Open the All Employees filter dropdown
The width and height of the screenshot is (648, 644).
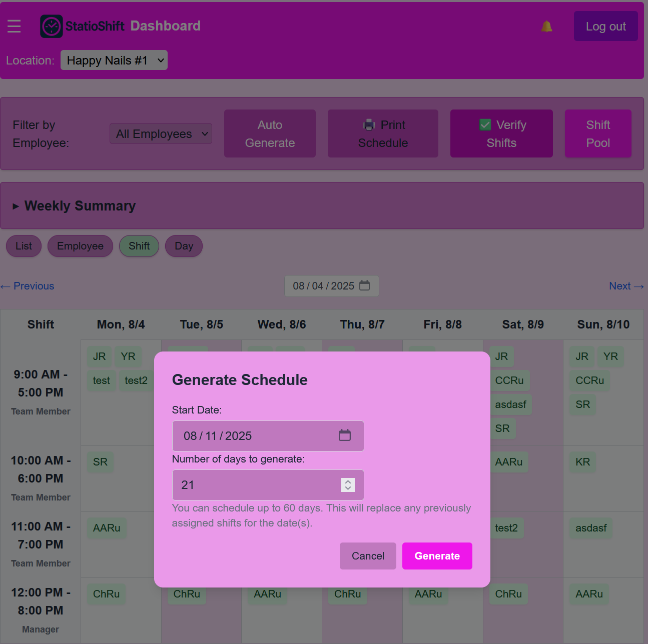[x=161, y=133]
